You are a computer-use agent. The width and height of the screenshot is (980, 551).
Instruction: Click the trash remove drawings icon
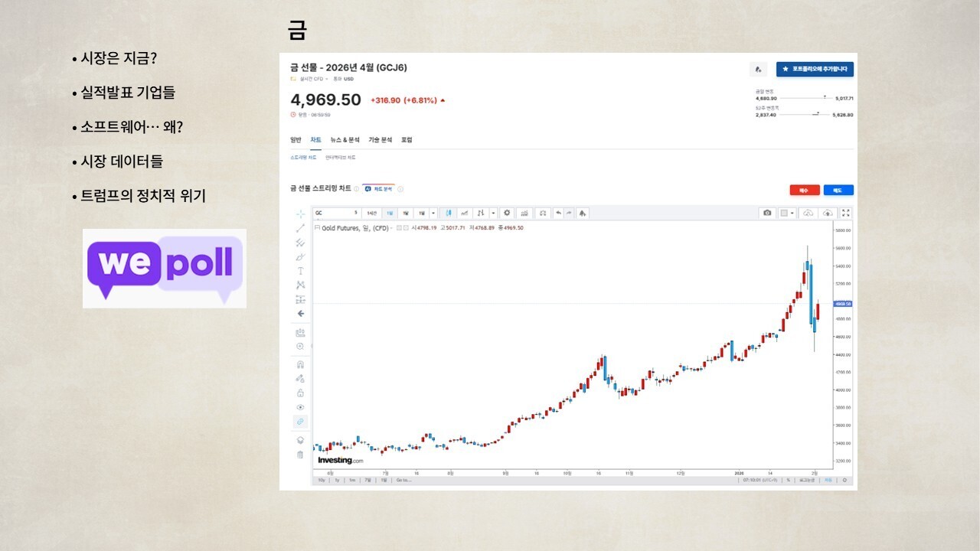click(301, 455)
